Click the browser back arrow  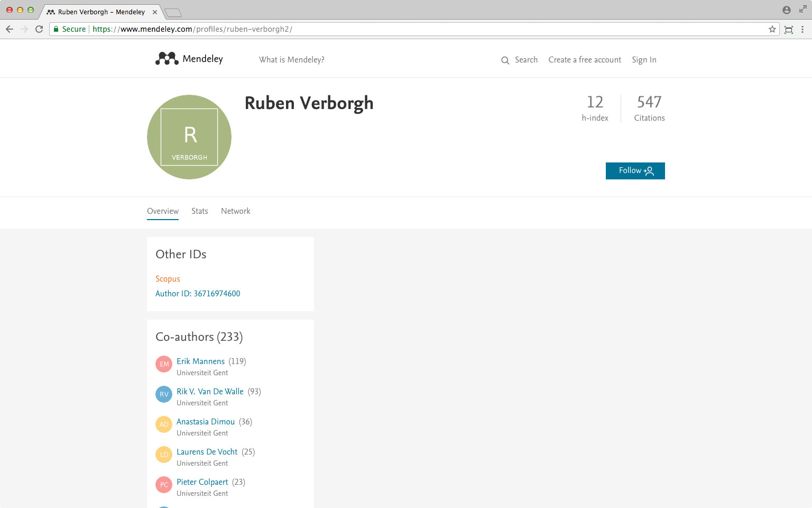(x=10, y=29)
